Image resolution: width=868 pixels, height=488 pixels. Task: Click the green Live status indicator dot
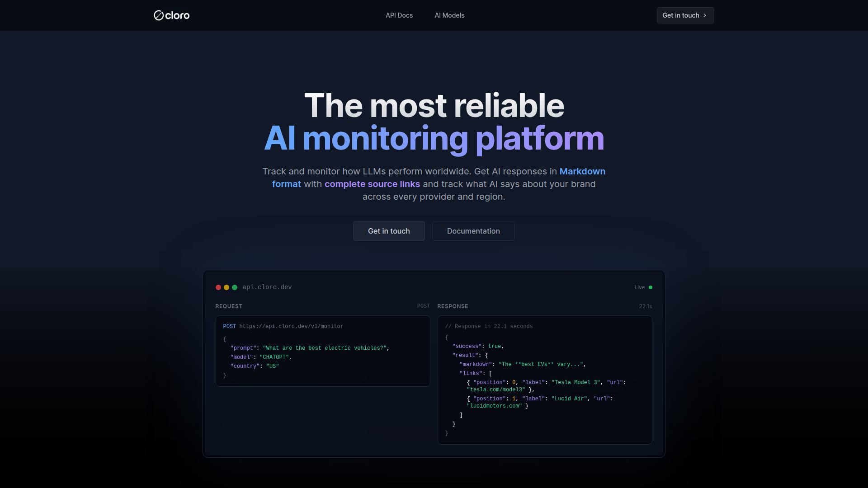click(x=651, y=287)
